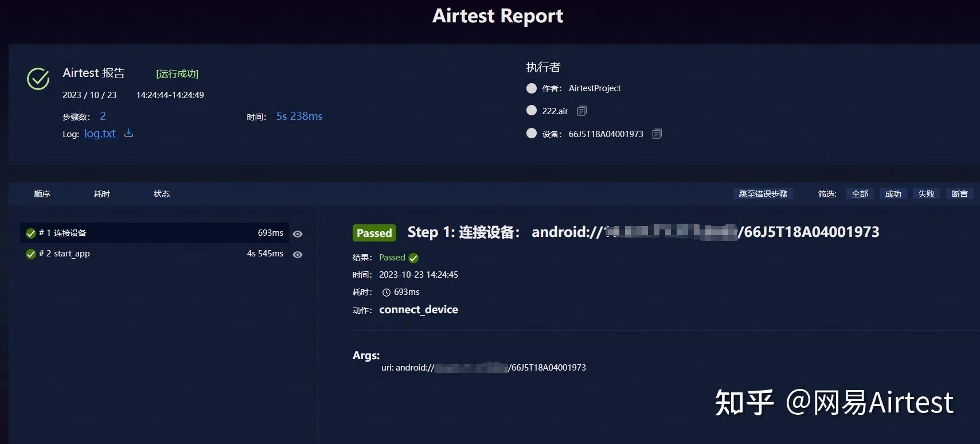Filter steps by 全部
980x444 pixels.
[860, 194]
